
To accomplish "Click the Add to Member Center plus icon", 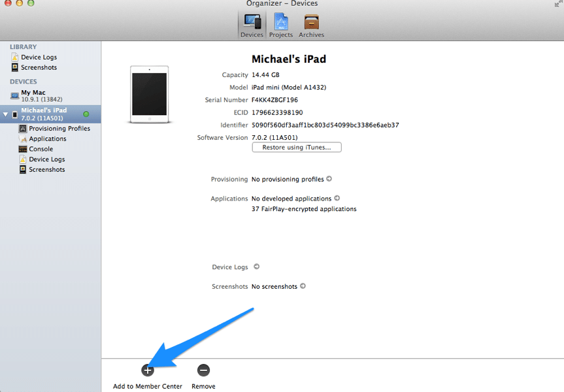I will pos(148,370).
